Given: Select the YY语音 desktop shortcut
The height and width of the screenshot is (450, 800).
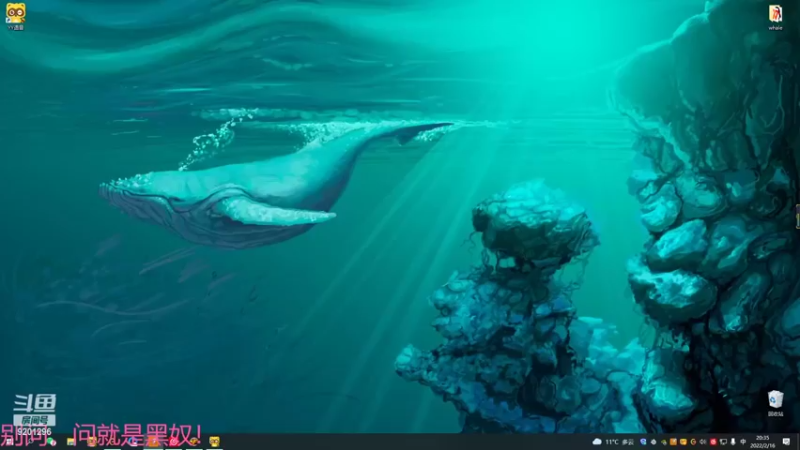Looking at the screenshot, I should pos(15,16).
